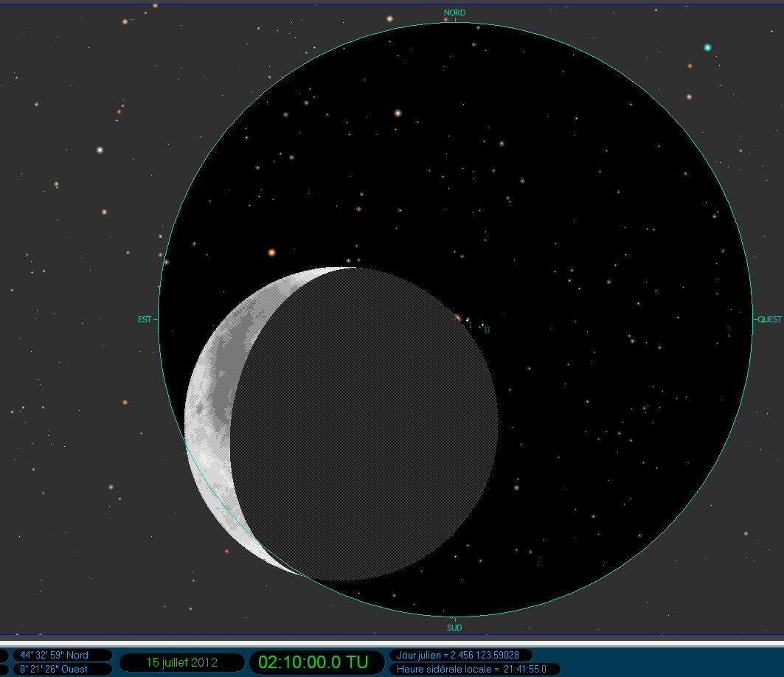Viewport: 784px width, 677px height.
Task: Click the dark shaded side of the Moon
Action: click(x=365, y=425)
